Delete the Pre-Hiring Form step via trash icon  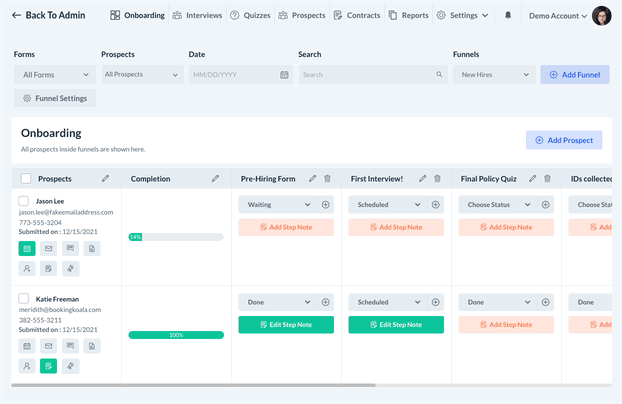(327, 179)
